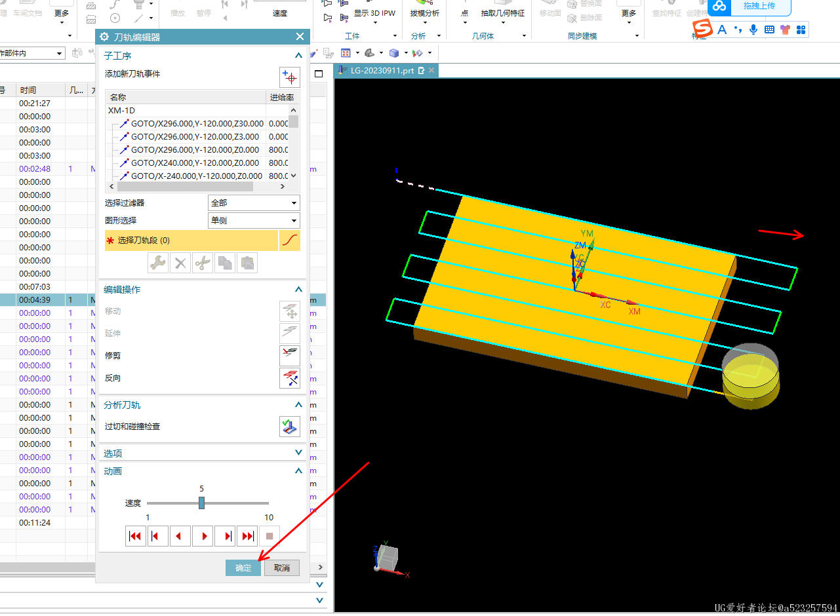
Task: Click the Sogou microphone voice input icon
Action: [x=753, y=29]
